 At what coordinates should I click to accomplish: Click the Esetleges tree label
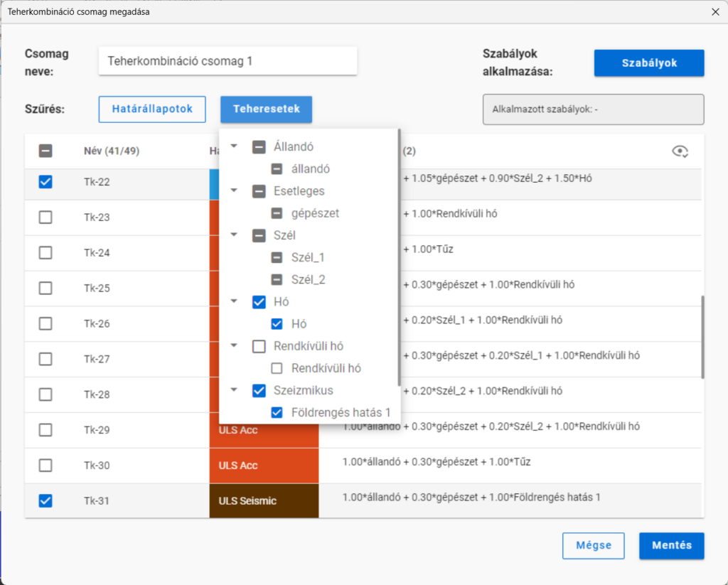(x=299, y=190)
